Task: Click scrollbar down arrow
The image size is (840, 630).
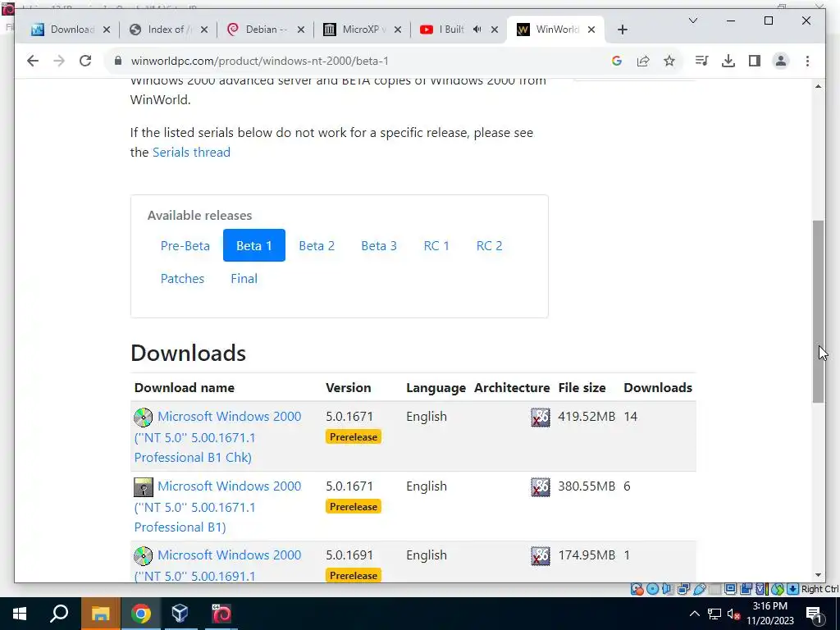Action: [x=818, y=575]
